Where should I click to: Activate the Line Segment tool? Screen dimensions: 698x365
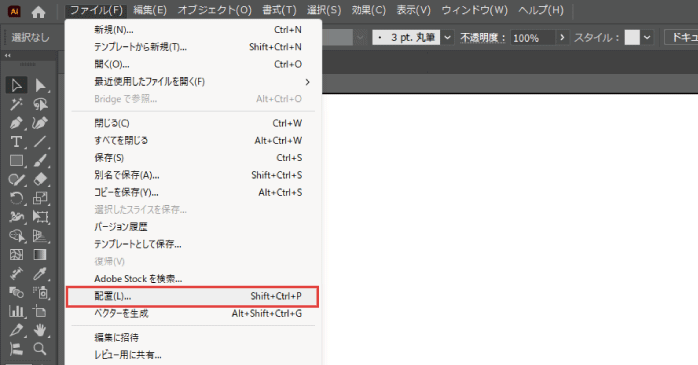point(40,142)
